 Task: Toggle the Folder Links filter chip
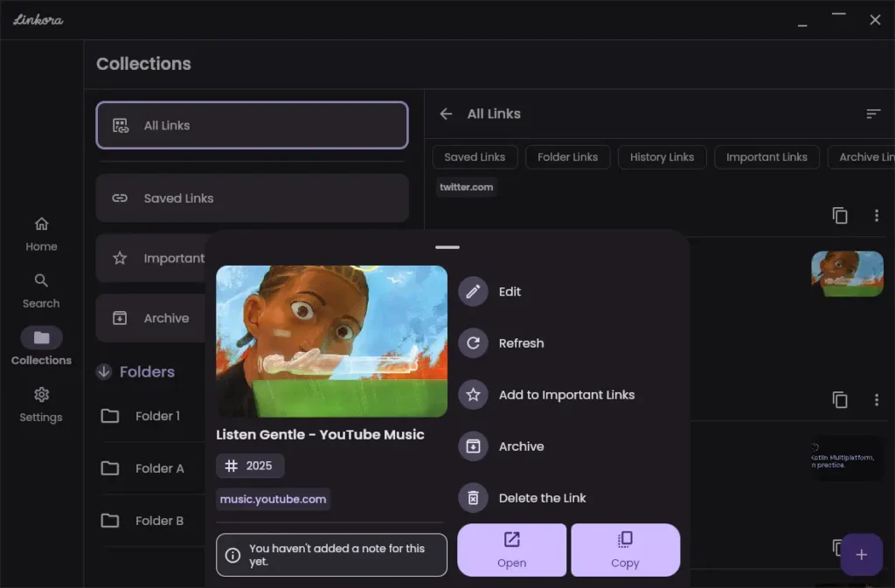click(x=567, y=157)
